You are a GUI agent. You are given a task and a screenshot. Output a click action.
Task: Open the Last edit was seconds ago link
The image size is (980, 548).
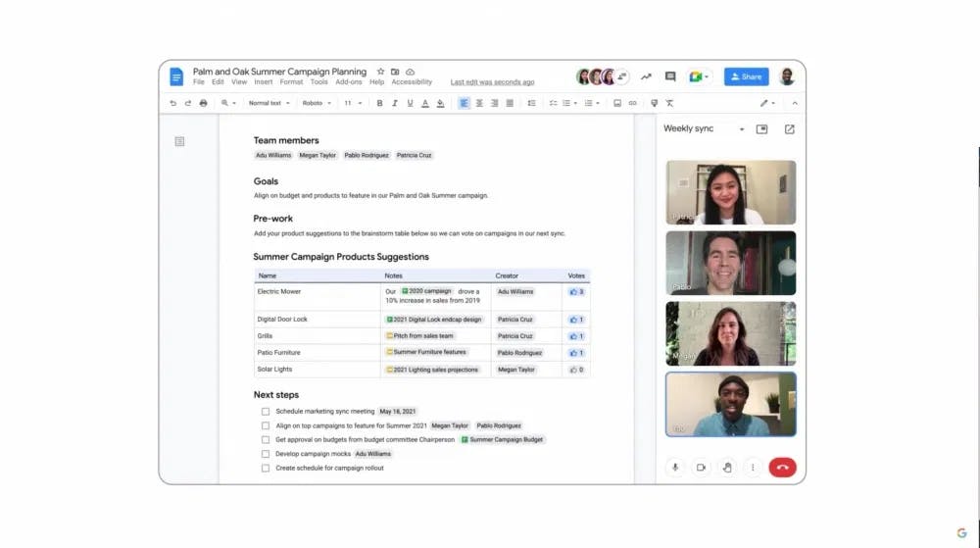point(492,82)
